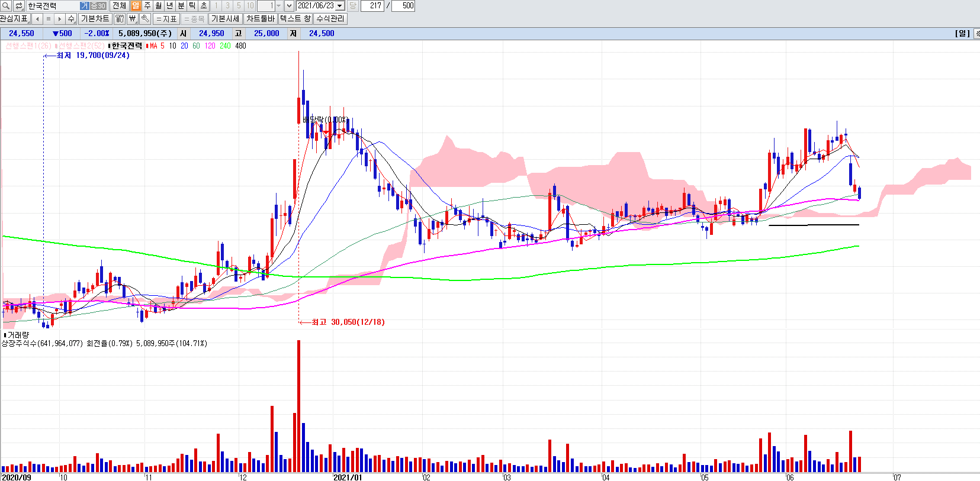Toggle the 차트툴바 button
This screenshot has height=481, width=980.
pos(260,19)
